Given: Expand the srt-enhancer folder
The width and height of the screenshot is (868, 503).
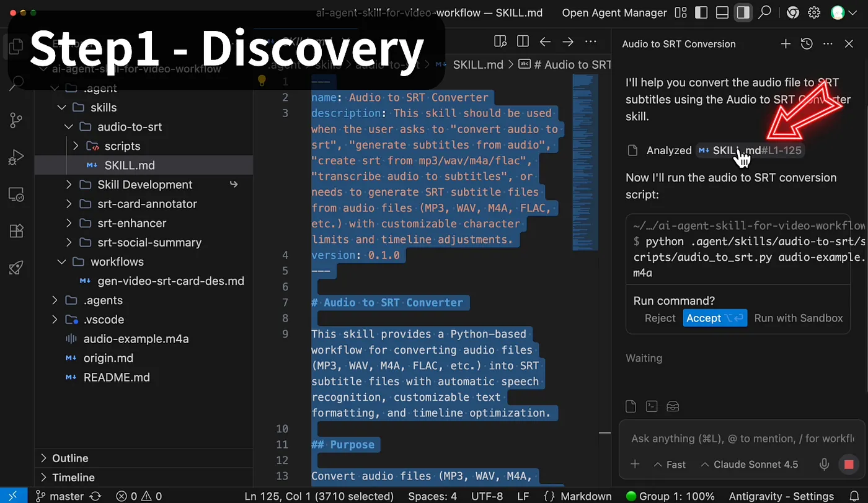Looking at the screenshot, I should pyautogui.click(x=69, y=223).
